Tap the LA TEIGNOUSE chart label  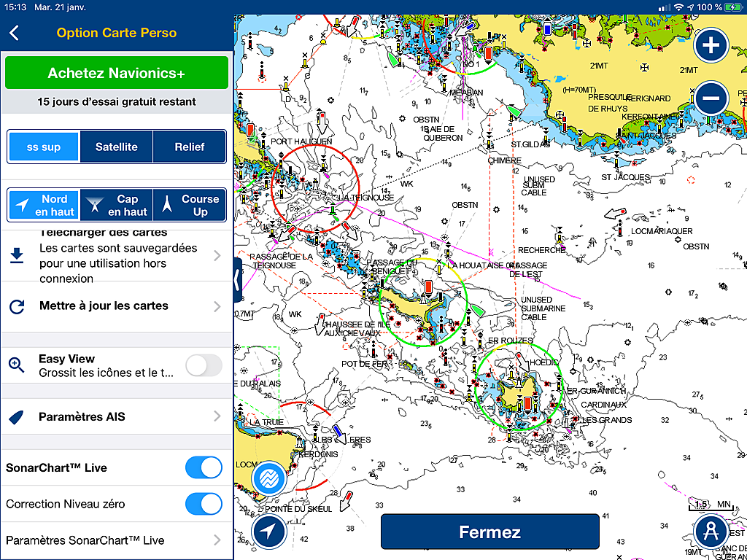pyautogui.click(x=366, y=197)
